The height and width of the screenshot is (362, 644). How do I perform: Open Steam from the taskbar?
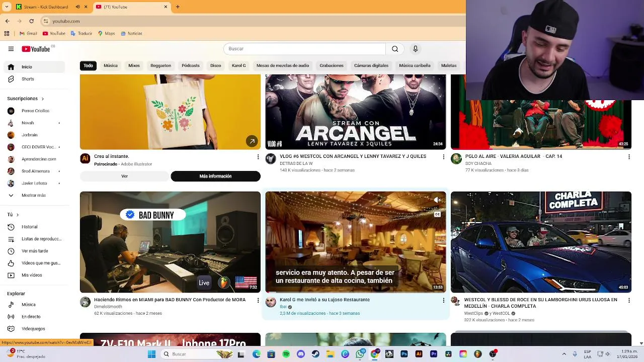click(315, 354)
